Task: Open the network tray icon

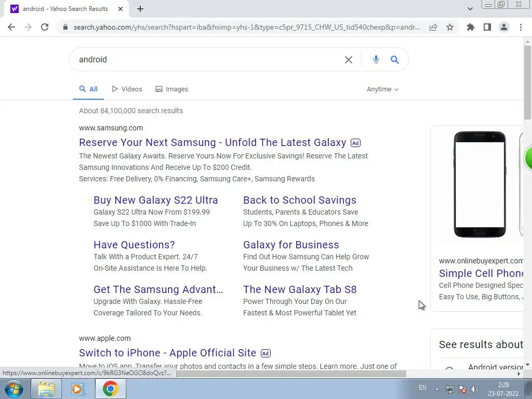Action: [x=449, y=389]
